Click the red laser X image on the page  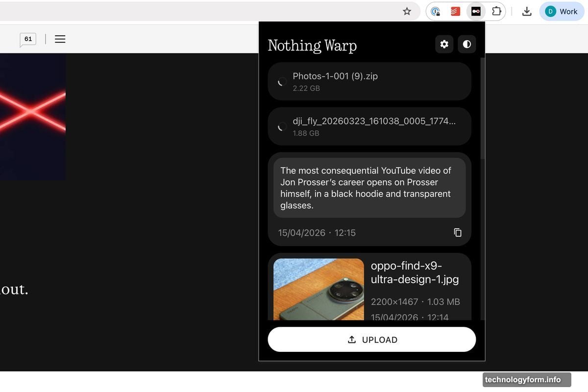(33, 116)
